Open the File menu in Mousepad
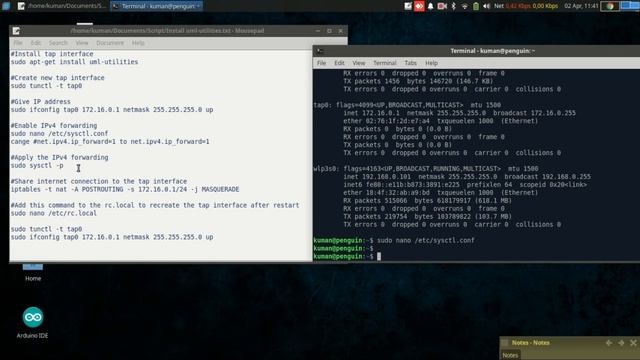 18,43
